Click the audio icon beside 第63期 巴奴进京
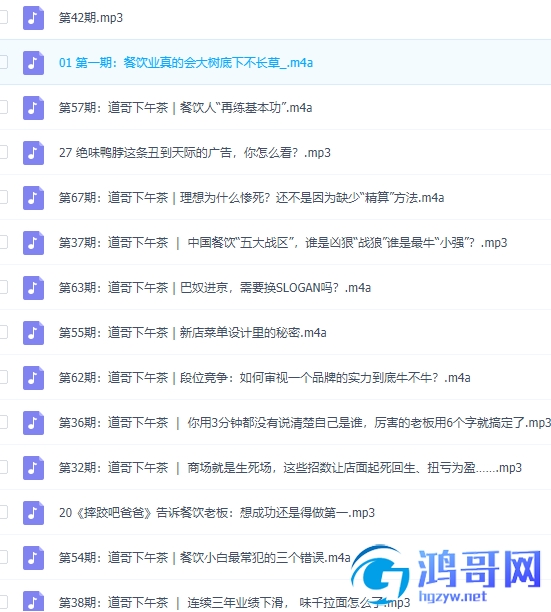 tap(33, 288)
